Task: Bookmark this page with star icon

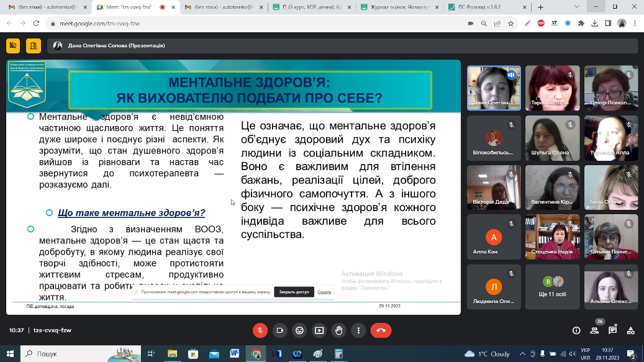Action: click(511, 24)
